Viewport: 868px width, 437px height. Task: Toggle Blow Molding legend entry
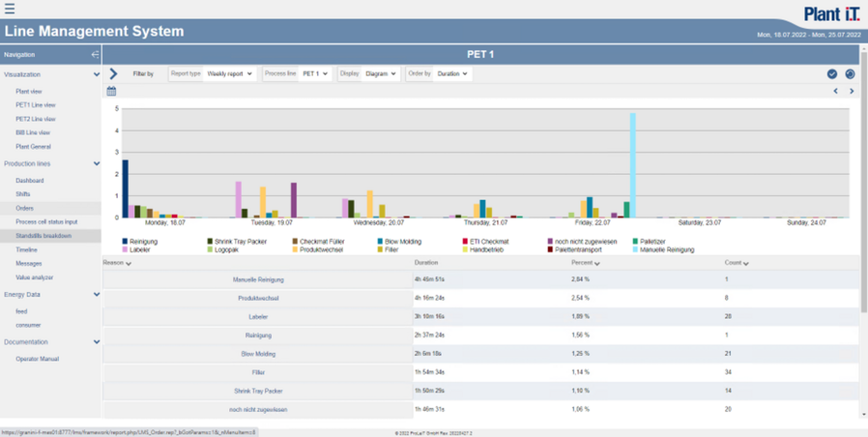pyautogui.click(x=402, y=241)
